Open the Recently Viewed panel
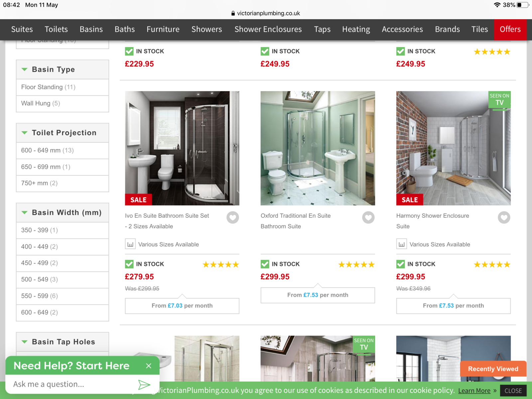This screenshot has width=532, height=399. coord(493,369)
